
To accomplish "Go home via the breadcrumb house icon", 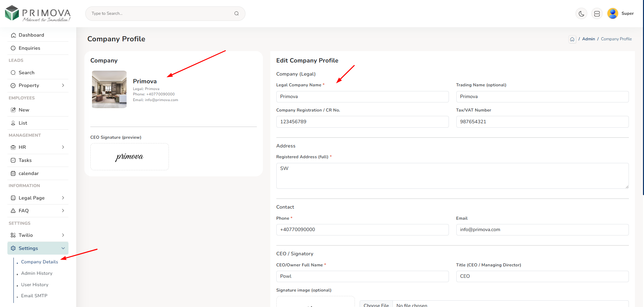I will click(572, 39).
